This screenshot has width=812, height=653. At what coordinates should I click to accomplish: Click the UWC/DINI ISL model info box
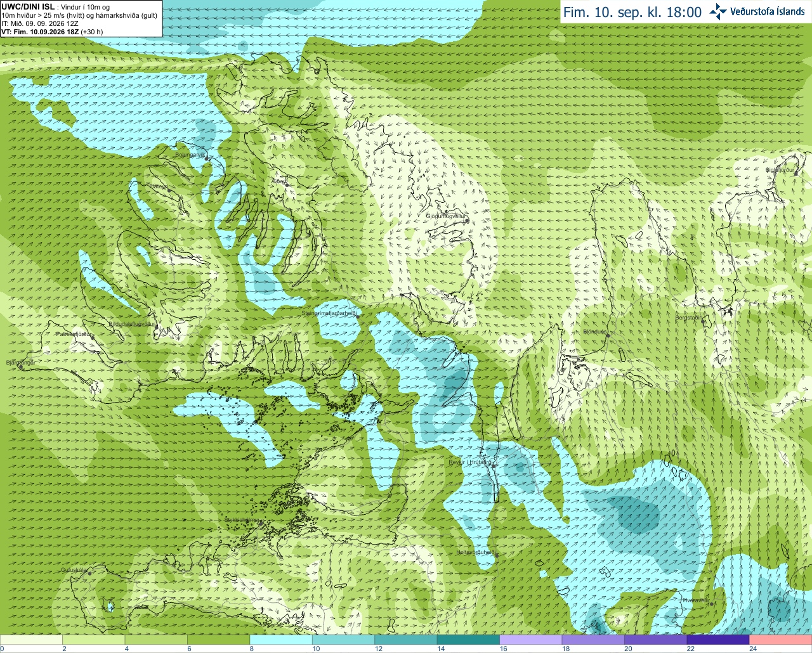[81, 18]
